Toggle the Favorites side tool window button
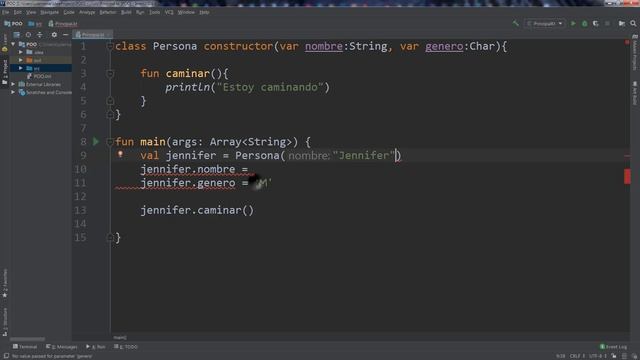The image size is (640, 360). click(x=5, y=283)
